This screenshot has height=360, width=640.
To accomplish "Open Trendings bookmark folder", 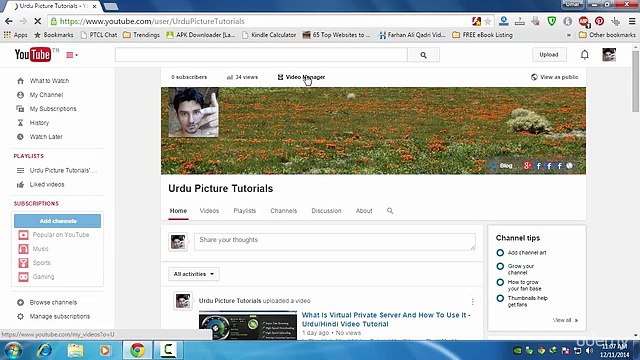I will 141,35.
